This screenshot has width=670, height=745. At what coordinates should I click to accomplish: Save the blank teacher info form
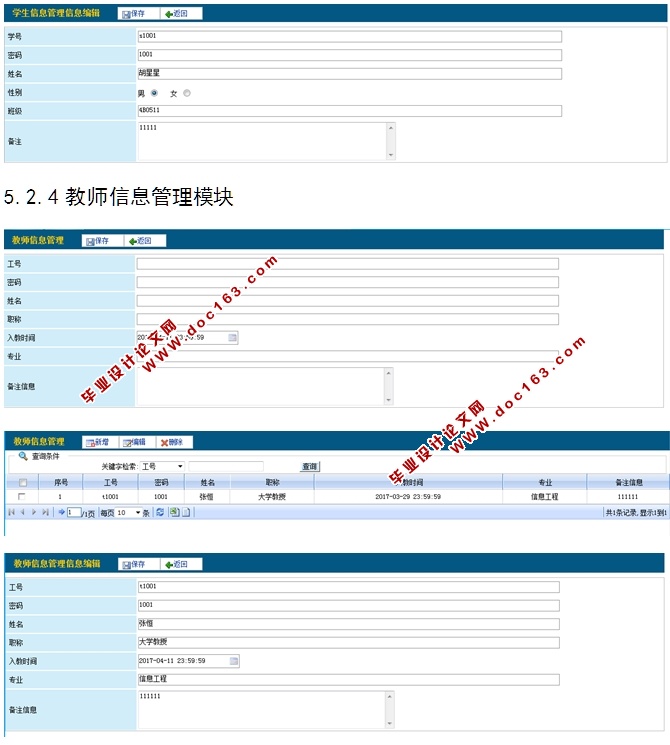click(102, 241)
